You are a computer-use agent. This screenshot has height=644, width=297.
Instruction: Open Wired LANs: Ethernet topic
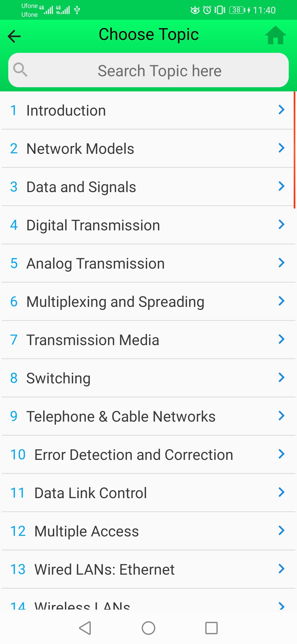148,569
